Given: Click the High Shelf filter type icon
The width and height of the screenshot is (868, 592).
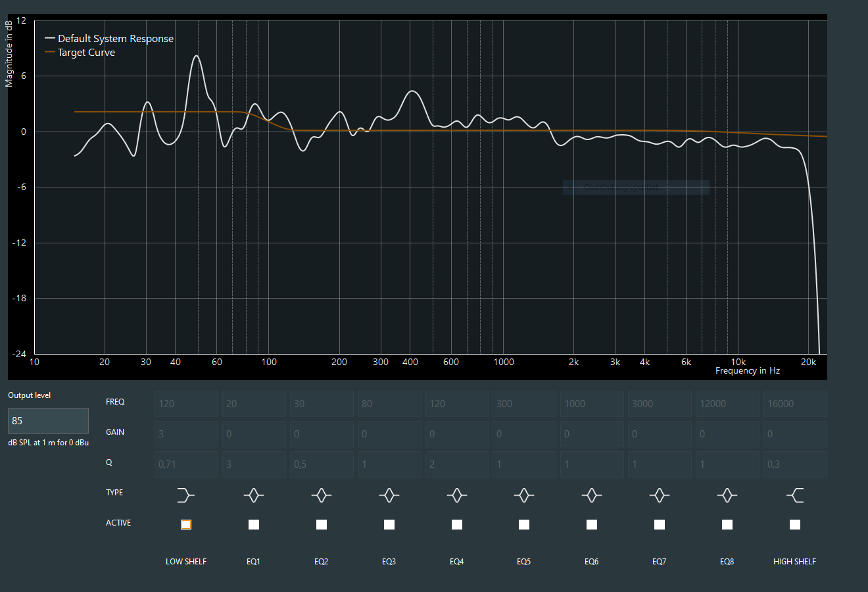Looking at the screenshot, I should (795, 495).
